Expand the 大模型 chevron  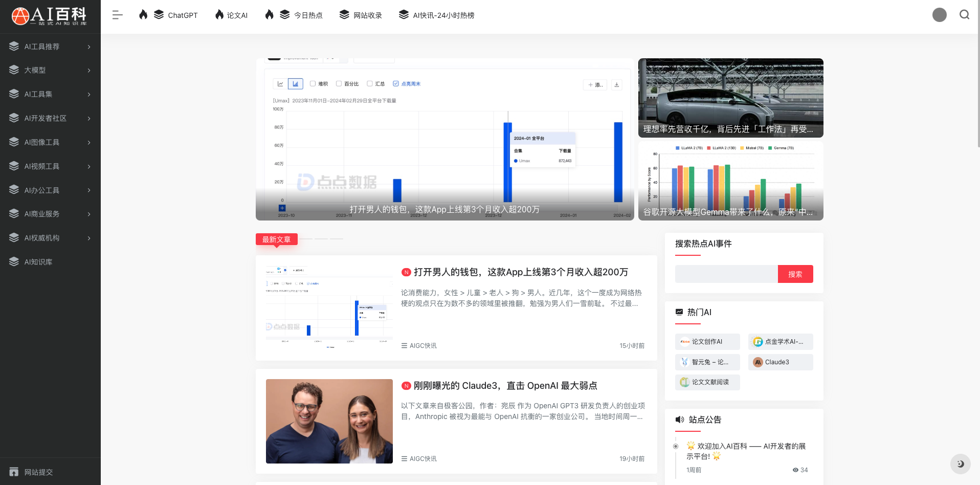(x=89, y=70)
